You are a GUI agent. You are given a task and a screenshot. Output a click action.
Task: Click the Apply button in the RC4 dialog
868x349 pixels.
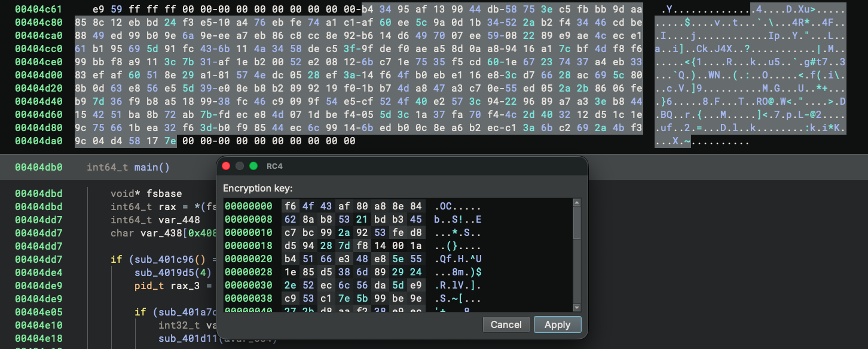pos(557,324)
